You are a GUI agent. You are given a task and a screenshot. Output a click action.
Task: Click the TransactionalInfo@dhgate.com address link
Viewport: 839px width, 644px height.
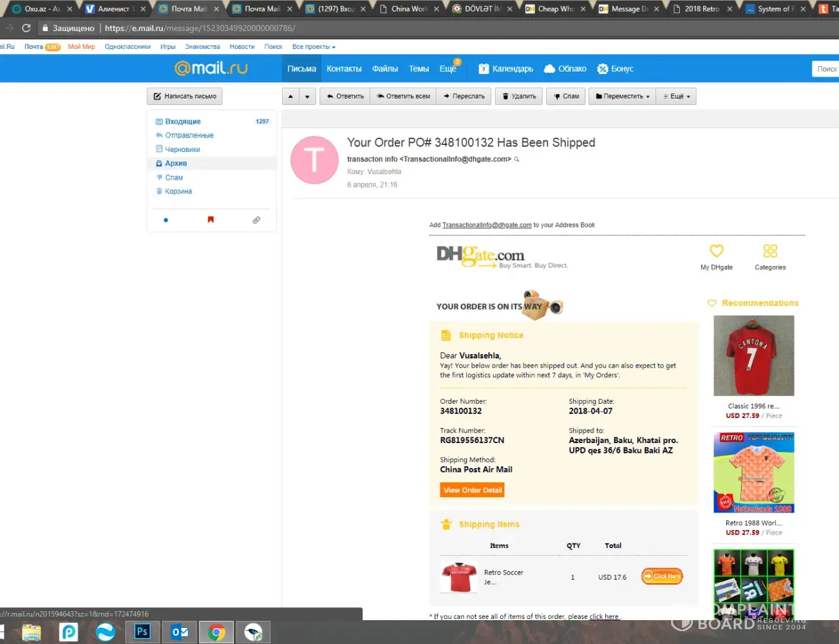tap(487, 225)
